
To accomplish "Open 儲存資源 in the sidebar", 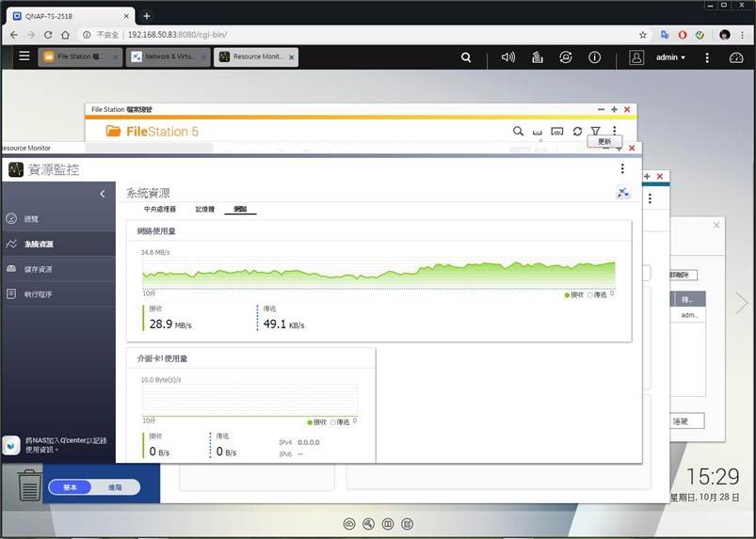I will click(57, 269).
